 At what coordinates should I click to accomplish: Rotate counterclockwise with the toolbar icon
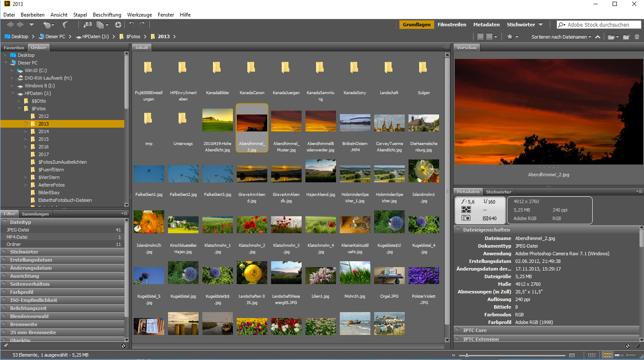click(132, 25)
